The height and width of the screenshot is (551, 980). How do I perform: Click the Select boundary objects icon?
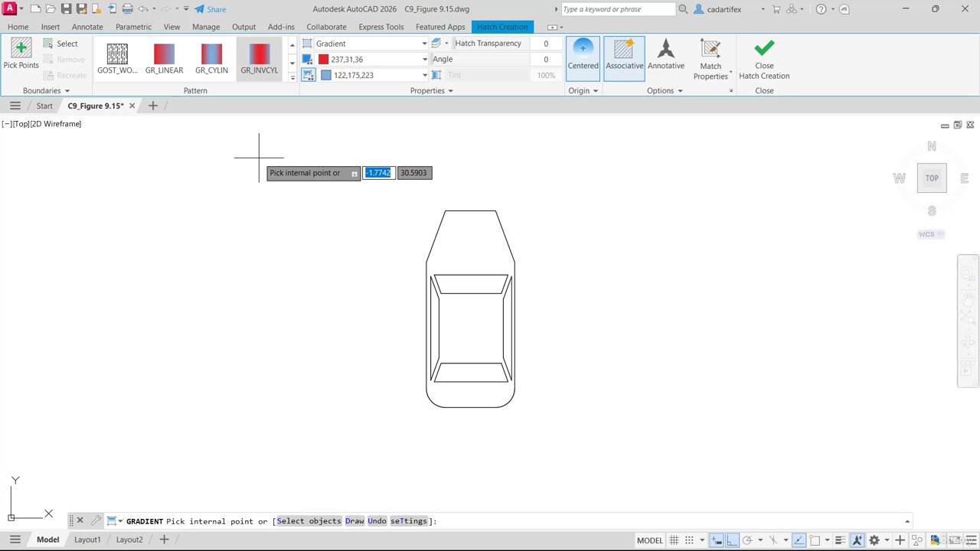pyautogui.click(x=48, y=44)
